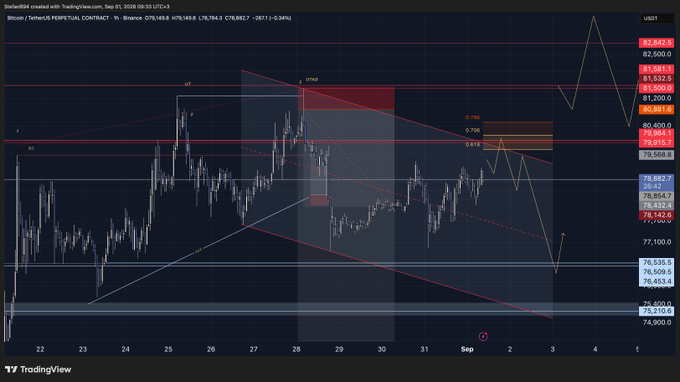Select the 76,535.5 light blue price label
Image resolution: width=680 pixels, height=382 pixels.
click(656, 262)
